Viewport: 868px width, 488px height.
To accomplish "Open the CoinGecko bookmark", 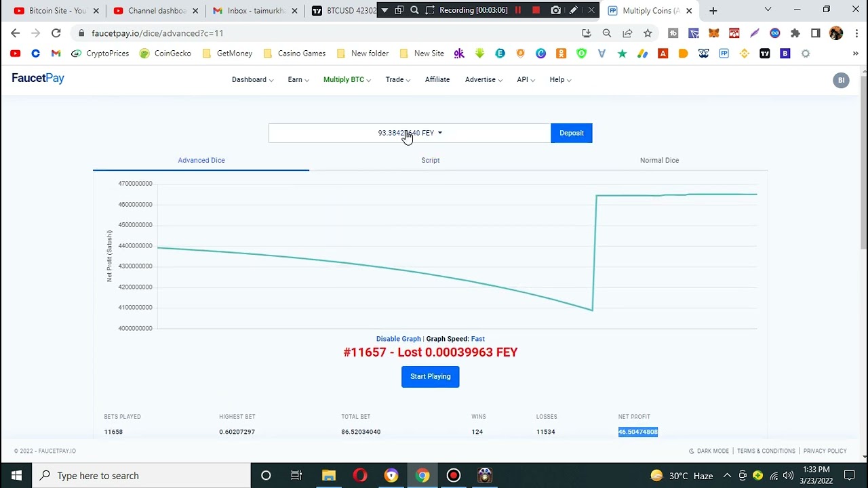I will (165, 54).
